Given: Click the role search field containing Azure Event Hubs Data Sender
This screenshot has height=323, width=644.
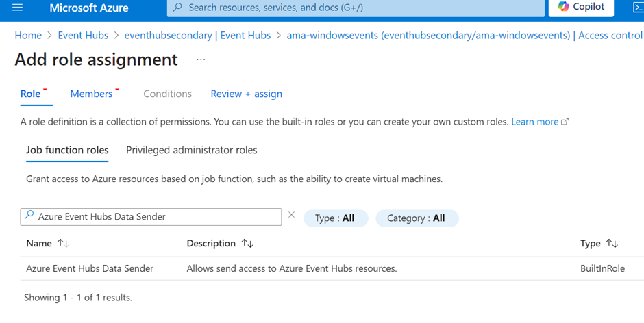Looking at the screenshot, I should (x=151, y=217).
